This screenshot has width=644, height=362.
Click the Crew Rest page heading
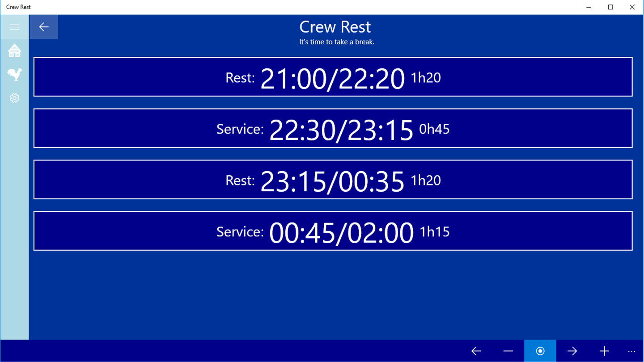click(x=335, y=27)
